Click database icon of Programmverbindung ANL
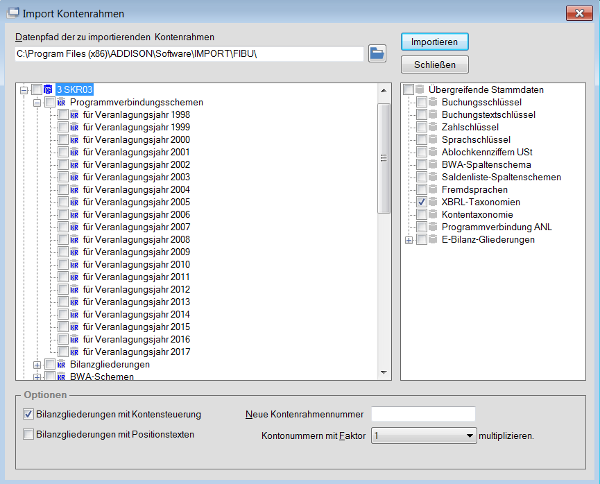 (433, 227)
